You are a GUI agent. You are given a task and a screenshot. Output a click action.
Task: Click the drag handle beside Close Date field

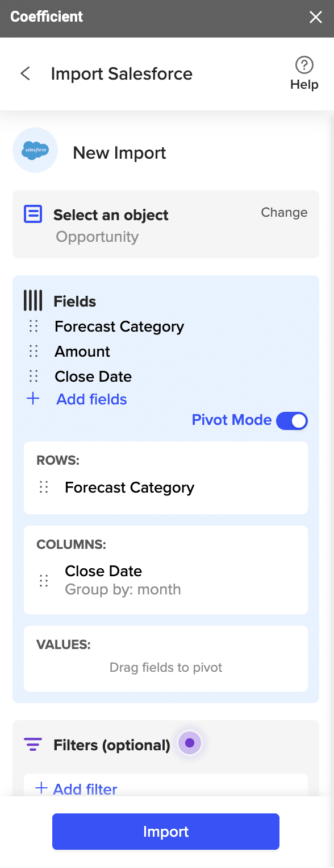[34, 377]
